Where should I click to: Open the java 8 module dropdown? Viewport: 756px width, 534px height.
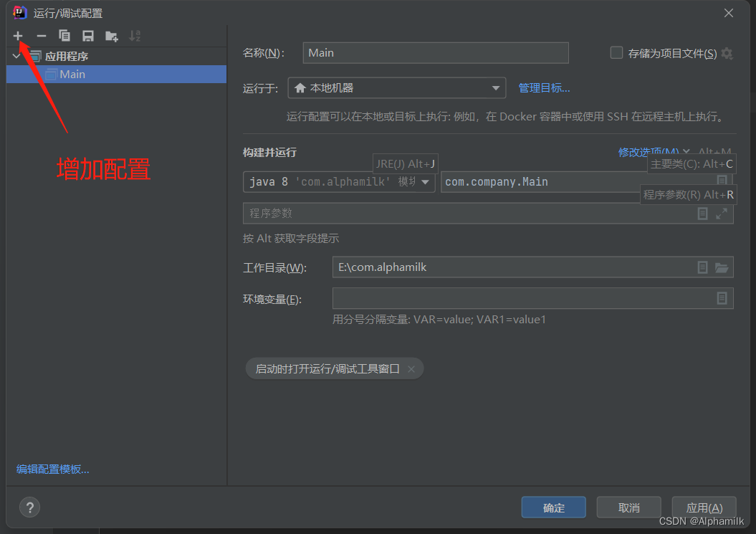(425, 182)
